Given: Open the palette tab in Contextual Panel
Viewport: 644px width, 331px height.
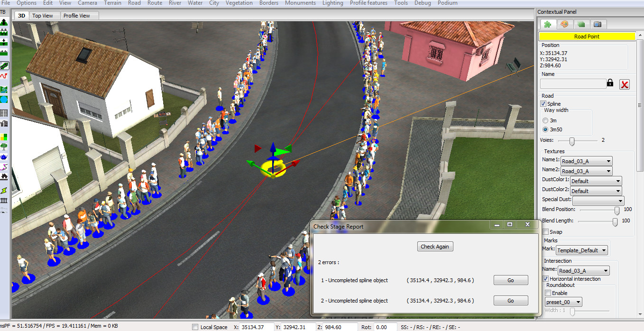Looking at the screenshot, I should (x=564, y=24).
